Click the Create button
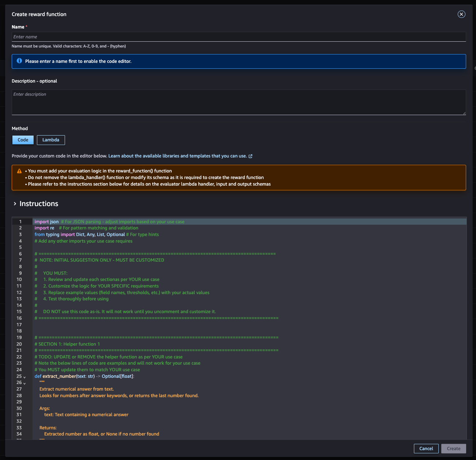476x460 pixels. point(454,449)
